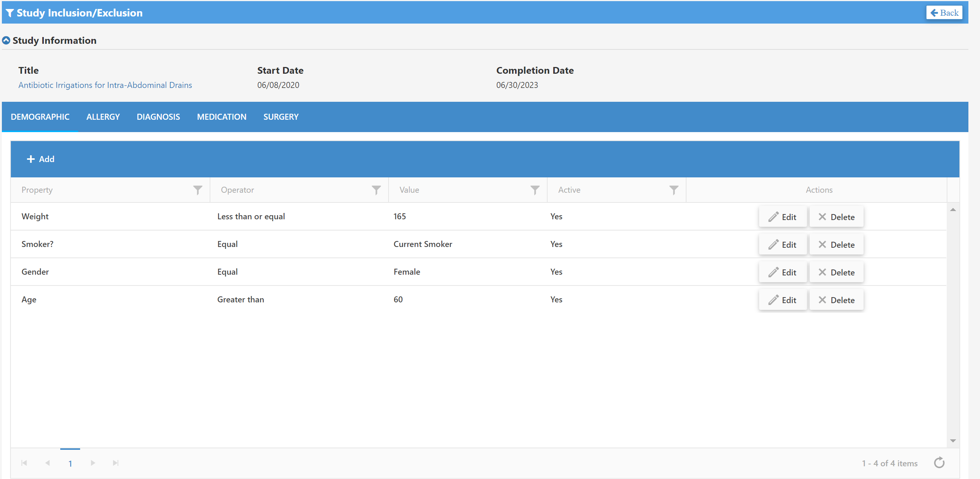Click the 'Current Smoker' value cell
This screenshot has height=479, width=980.
468,244
